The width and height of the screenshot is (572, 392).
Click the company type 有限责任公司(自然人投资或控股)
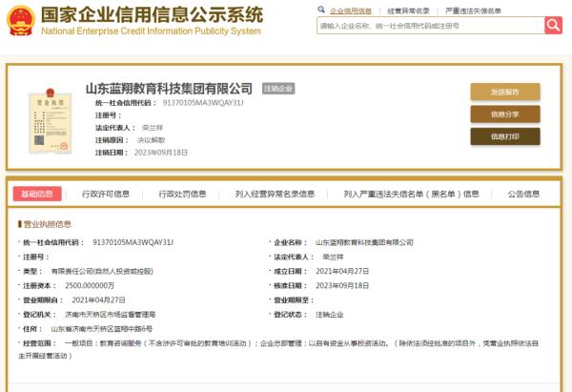(x=102, y=271)
